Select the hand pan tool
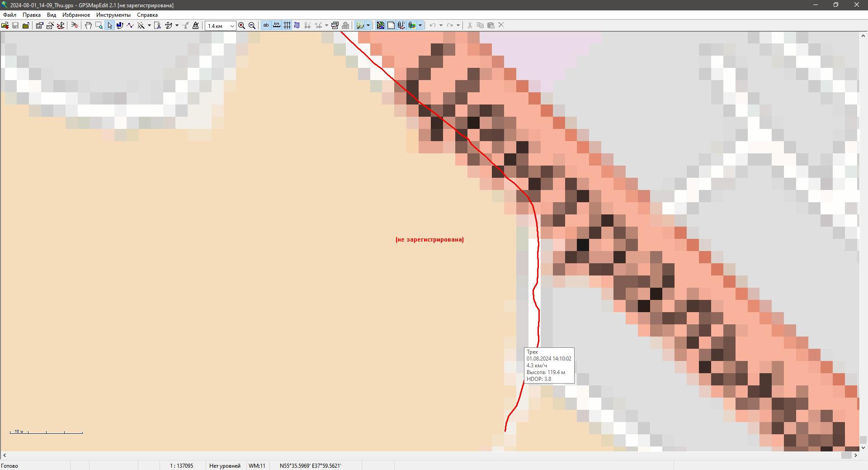This screenshot has width=868, height=470. pyautogui.click(x=88, y=25)
